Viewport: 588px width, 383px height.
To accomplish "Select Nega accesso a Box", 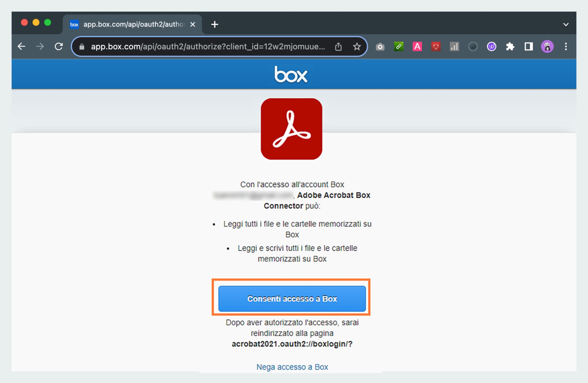I will (292, 367).
